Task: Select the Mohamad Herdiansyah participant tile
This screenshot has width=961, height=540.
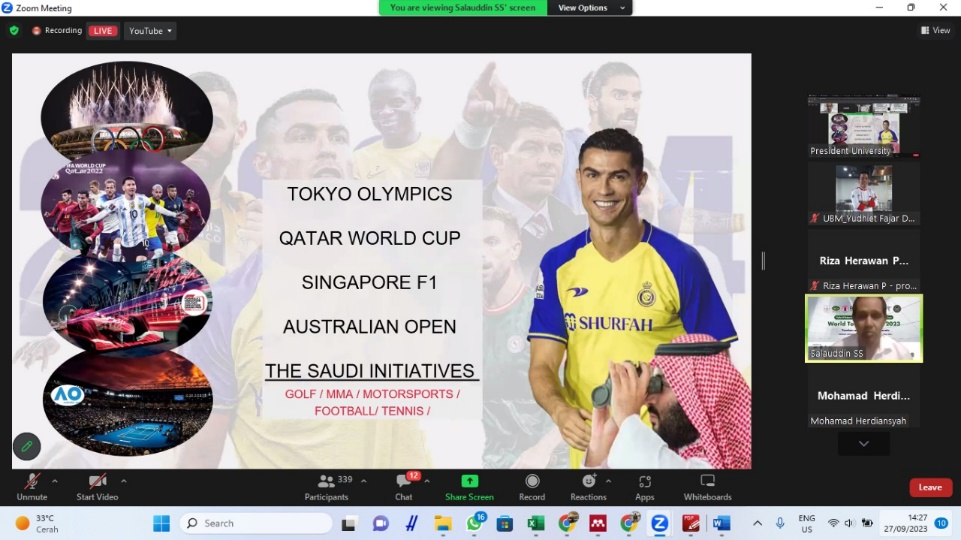Action: point(864,397)
